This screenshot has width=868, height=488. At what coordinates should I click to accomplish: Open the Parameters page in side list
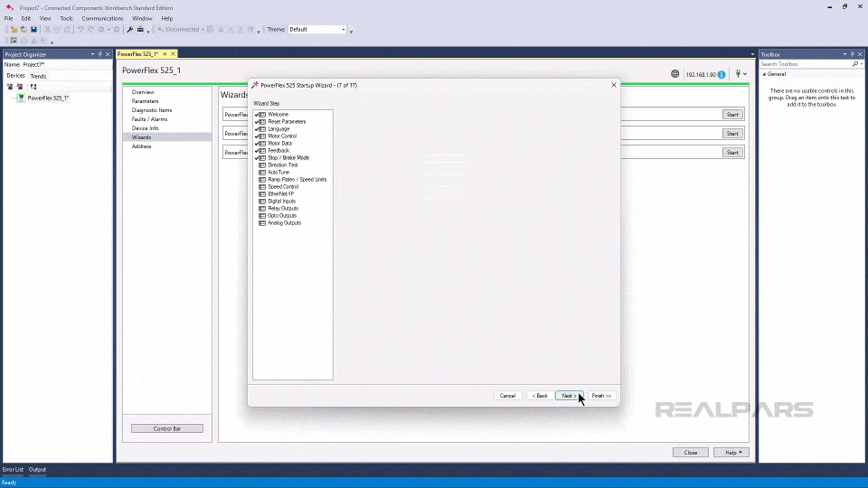[x=145, y=101]
